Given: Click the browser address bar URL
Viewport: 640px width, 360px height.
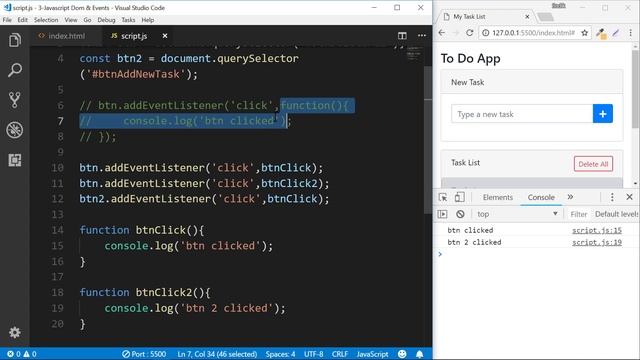Looking at the screenshot, I should [x=533, y=33].
